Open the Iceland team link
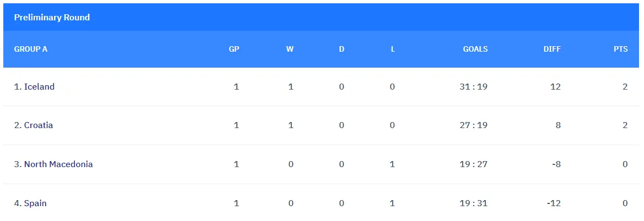Viewport: 644px width, 221px height. (x=39, y=87)
